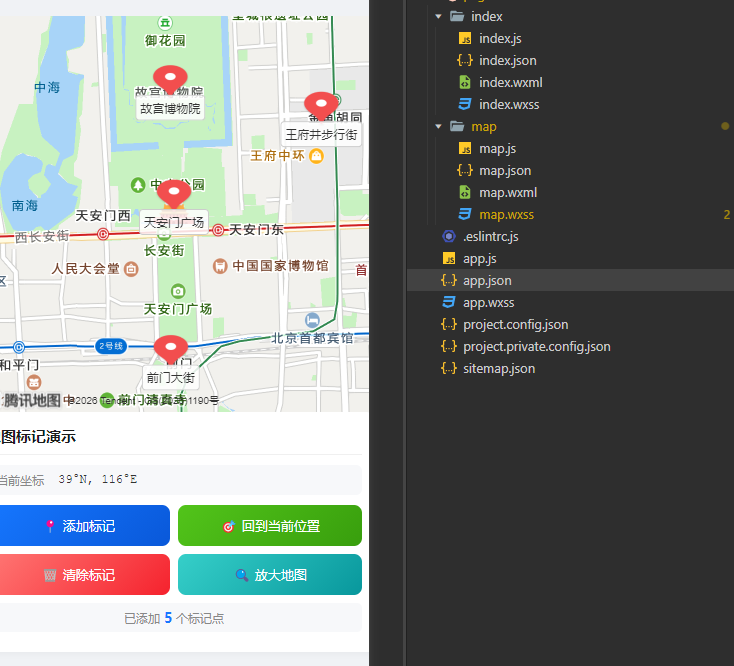This screenshot has width=734, height=666.
Task: Click the braces icon beside sitemap.json
Action: click(x=449, y=368)
